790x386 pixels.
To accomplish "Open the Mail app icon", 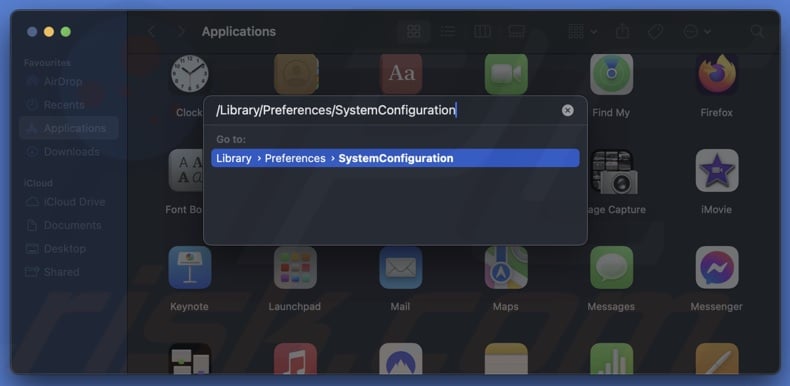I will [x=401, y=268].
